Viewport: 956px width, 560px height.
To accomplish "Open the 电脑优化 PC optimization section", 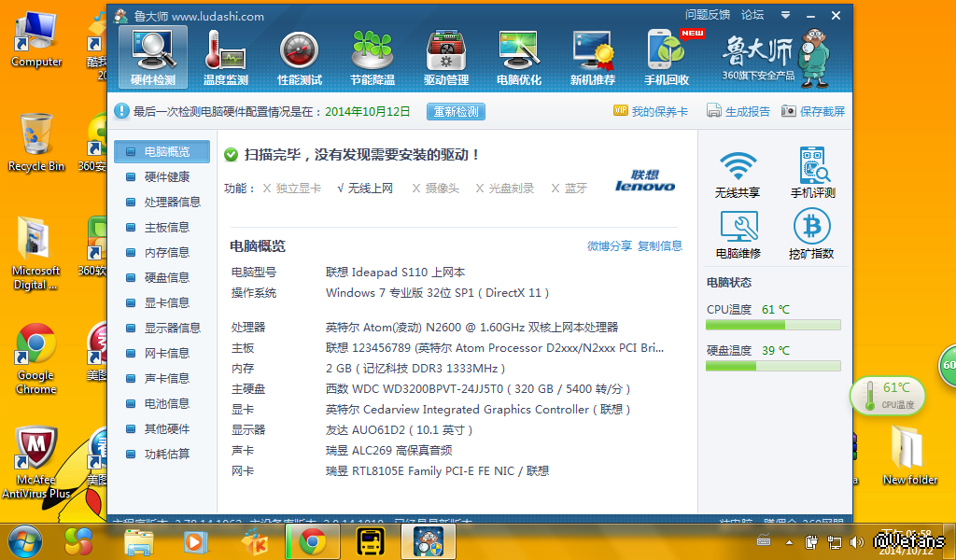I will (519, 58).
